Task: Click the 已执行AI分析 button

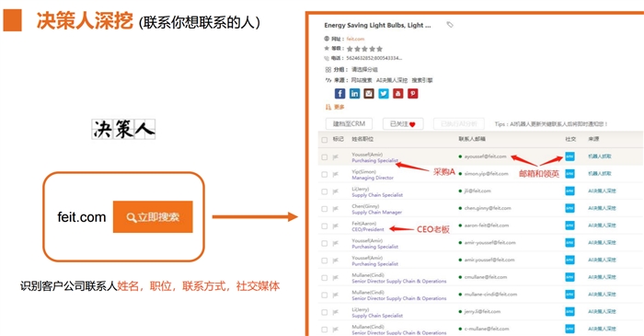Action: 459,123
